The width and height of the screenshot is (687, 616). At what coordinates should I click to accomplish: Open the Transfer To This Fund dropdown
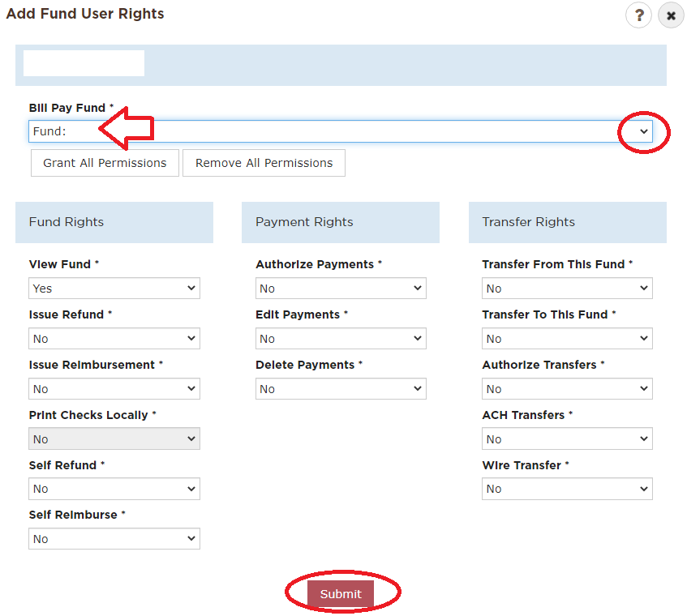(x=567, y=339)
